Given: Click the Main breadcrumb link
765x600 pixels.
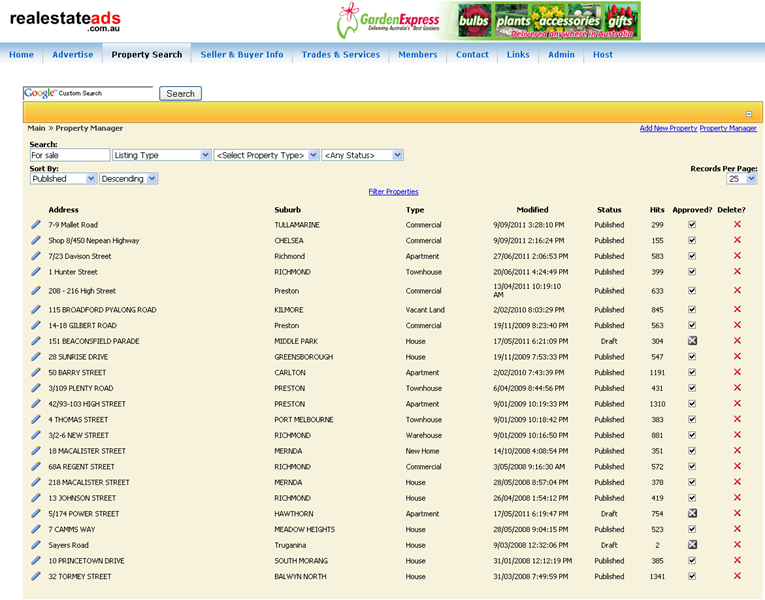Looking at the screenshot, I should pyautogui.click(x=36, y=128).
